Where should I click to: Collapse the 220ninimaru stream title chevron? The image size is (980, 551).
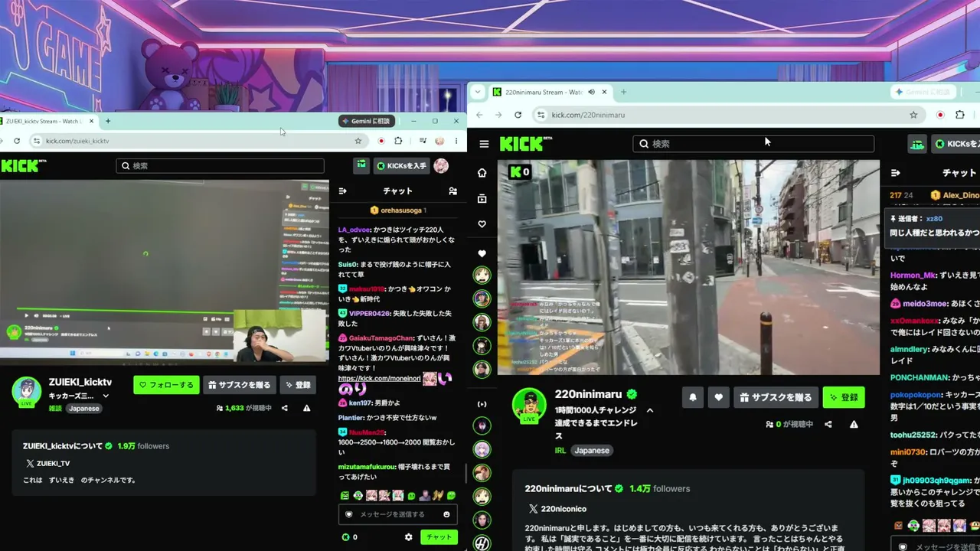tap(650, 410)
